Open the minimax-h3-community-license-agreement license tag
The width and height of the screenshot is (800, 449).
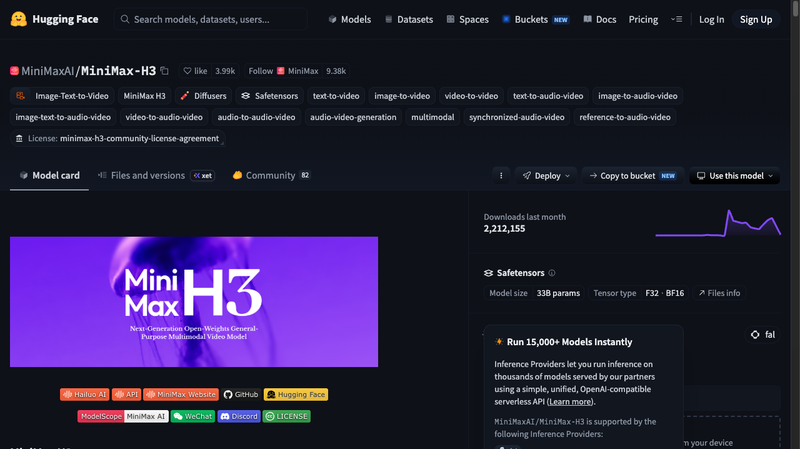[x=117, y=139]
